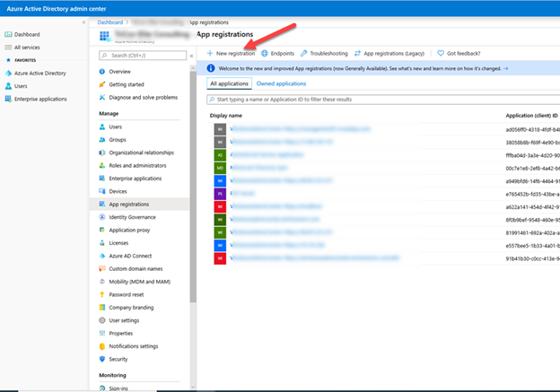
Task: Open Troubleshooting wrench icon
Action: [303, 54]
